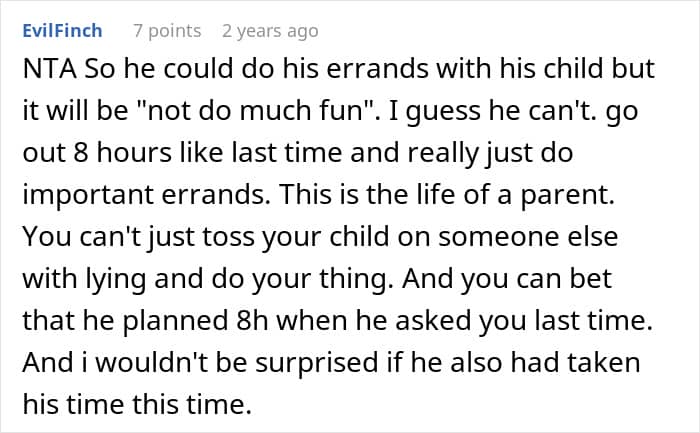Screen dimensions: 700x433
Task: Open the EvilFinch user profile link
Action: [x=62, y=31]
